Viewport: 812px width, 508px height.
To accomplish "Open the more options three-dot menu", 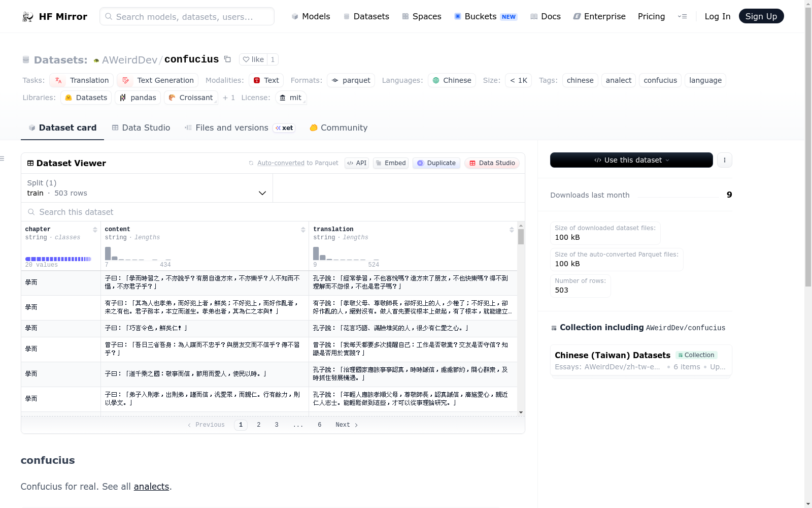I will point(725,160).
